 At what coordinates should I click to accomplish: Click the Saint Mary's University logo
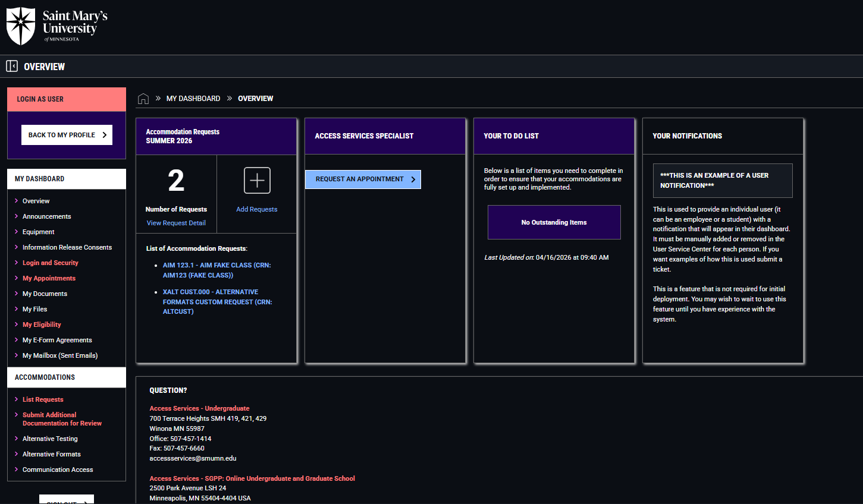tap(57, 26)
